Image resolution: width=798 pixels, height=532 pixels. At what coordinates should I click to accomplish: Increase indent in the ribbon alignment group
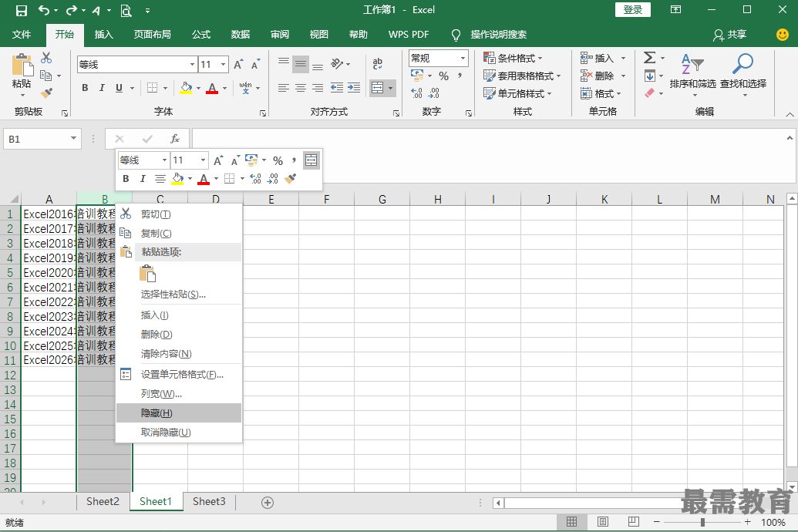(x=354, y=88)
